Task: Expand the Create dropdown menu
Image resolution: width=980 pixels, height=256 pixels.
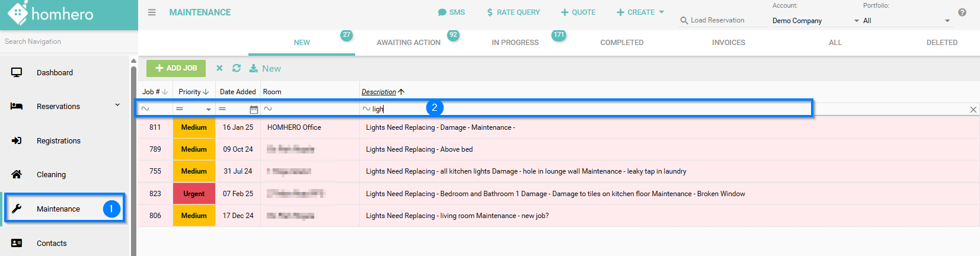Action: [x=640, y=12]
